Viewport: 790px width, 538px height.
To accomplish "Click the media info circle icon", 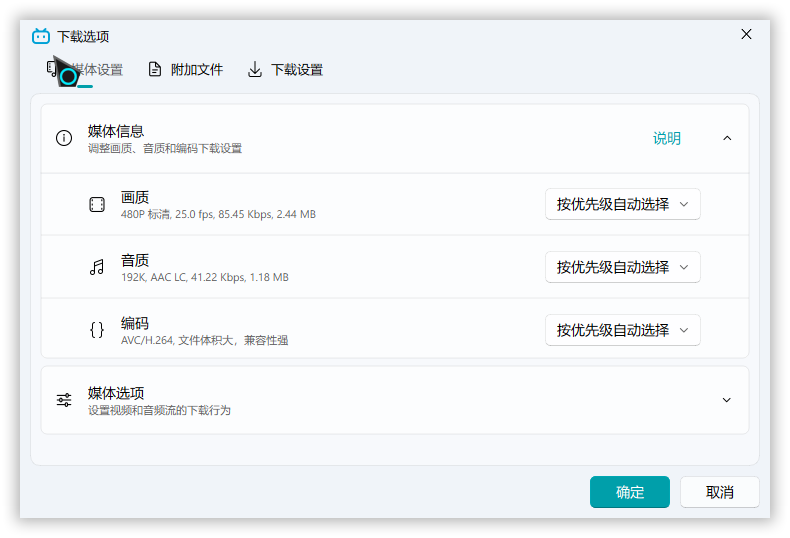I will click(x=64, y=139).
